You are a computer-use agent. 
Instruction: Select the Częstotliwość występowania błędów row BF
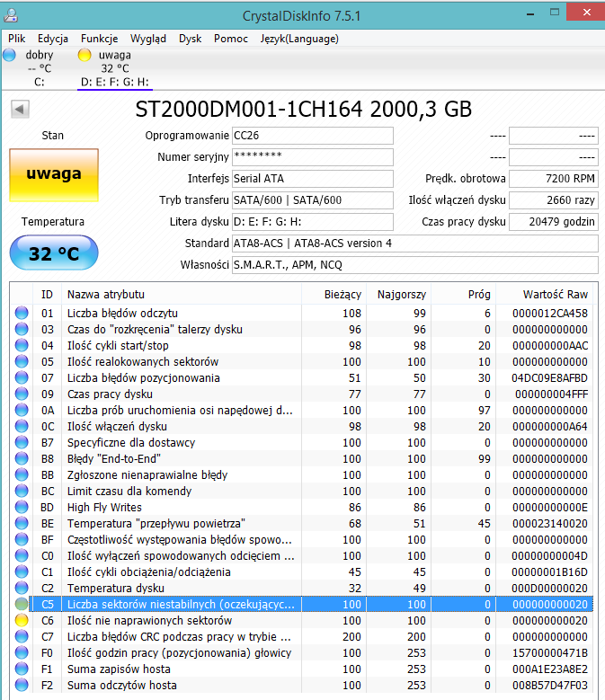pos(304,539)
